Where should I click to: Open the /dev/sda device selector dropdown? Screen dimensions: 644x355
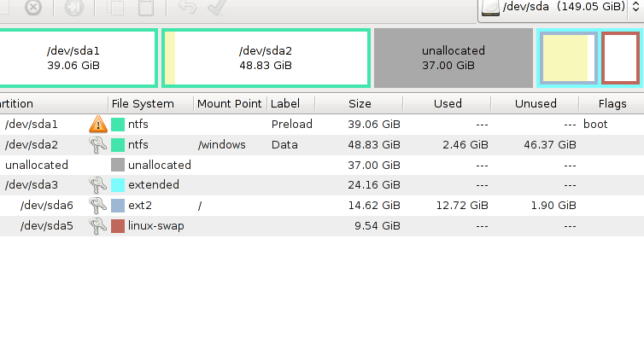coord(560,9)
